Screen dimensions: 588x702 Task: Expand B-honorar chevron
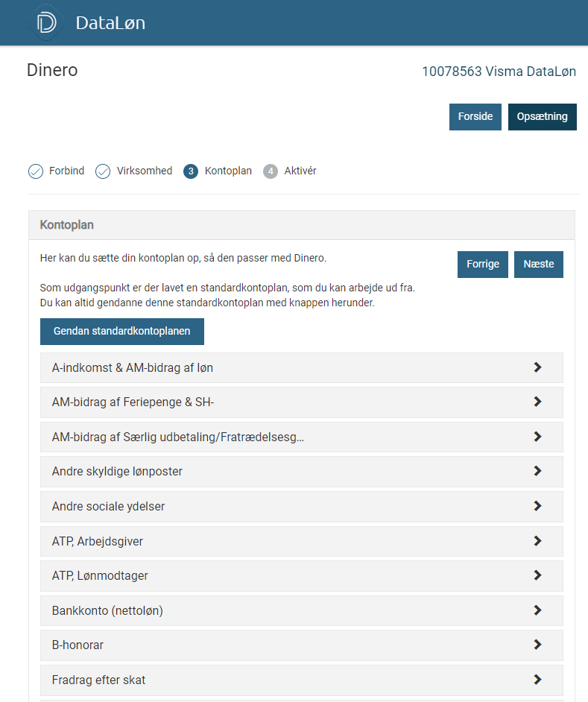click(538, 645)
